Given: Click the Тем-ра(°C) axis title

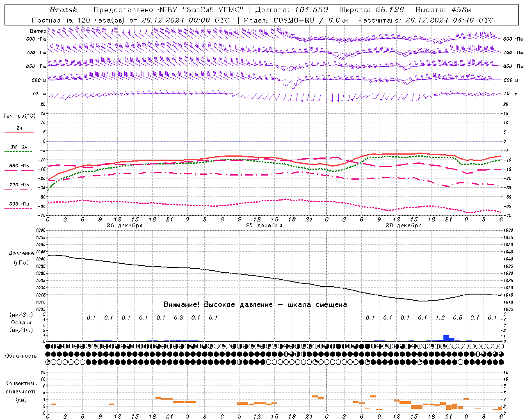Looking at the screenshot, I should click(19, 116).
